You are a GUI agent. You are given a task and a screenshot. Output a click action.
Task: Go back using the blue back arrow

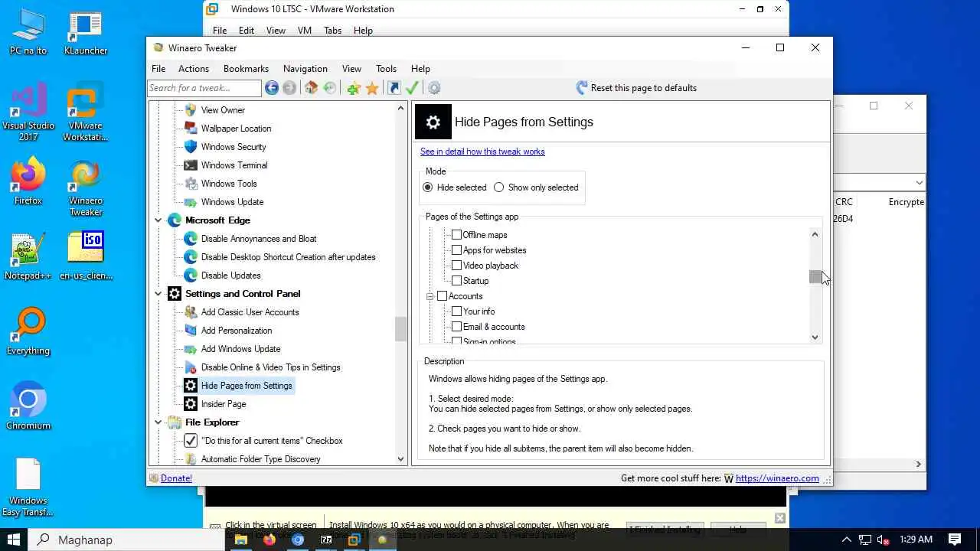[x=272, y=88]
